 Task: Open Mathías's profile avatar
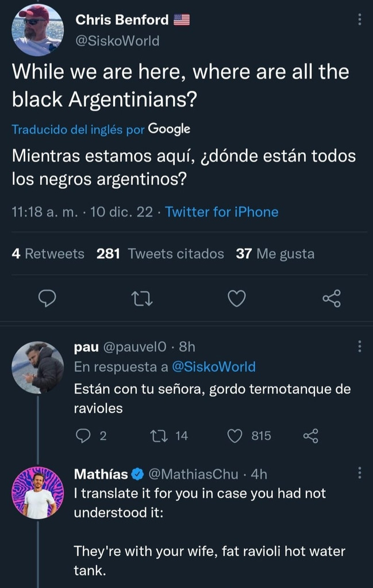37,493
